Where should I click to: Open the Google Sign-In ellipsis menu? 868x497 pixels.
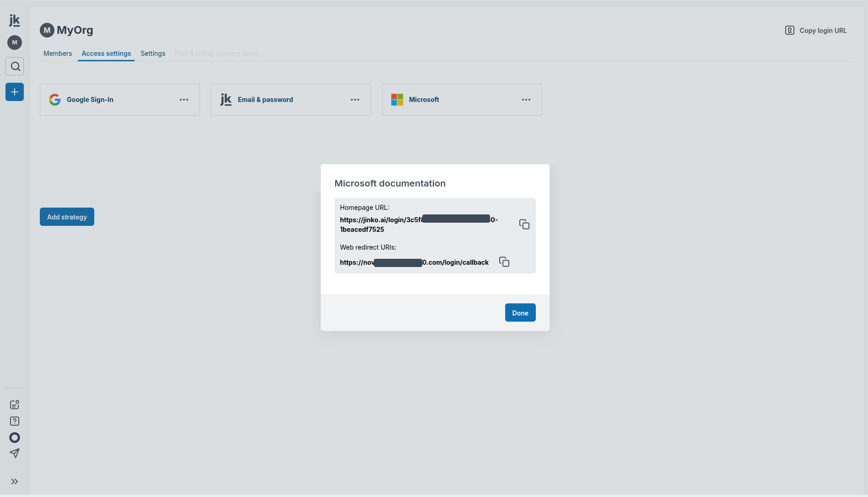[184, 99]
